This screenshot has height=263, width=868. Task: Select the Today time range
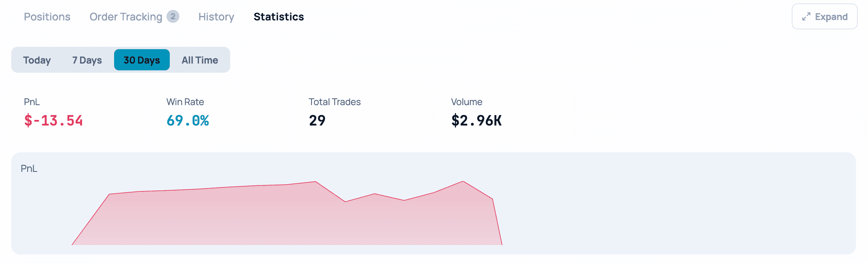[x=37, y=60]
